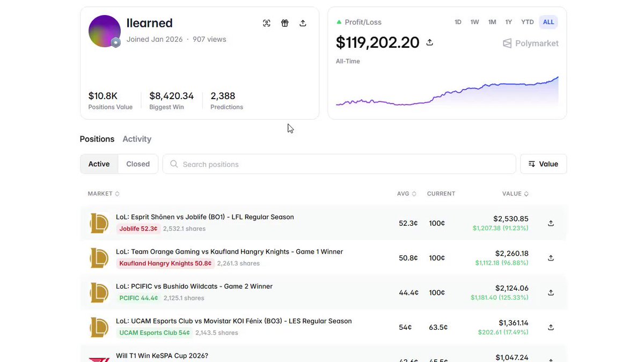Click the LoL logo on Team Orange Gaming row

click(99, 258)
